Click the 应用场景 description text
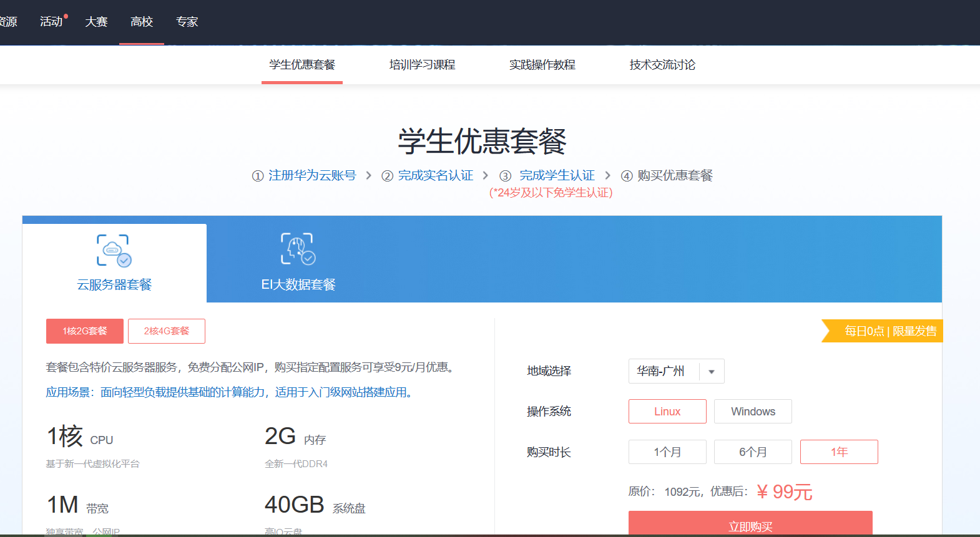This screenshot has width=980, height=537. 229,392
